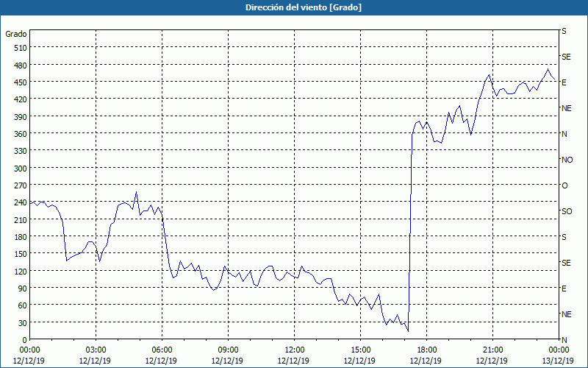Click the 12/12/19 date below 09:00
Screen dimensions: 588x368
click(228, 361)
